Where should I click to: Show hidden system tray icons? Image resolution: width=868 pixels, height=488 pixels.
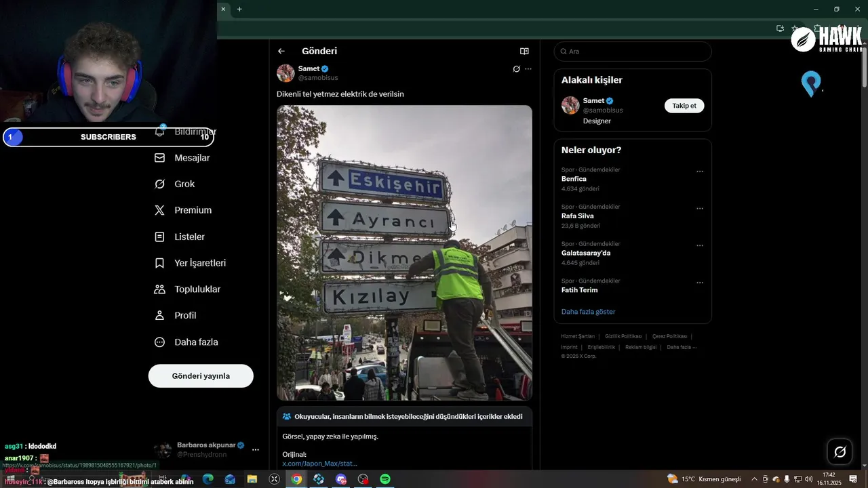(754, 479)
